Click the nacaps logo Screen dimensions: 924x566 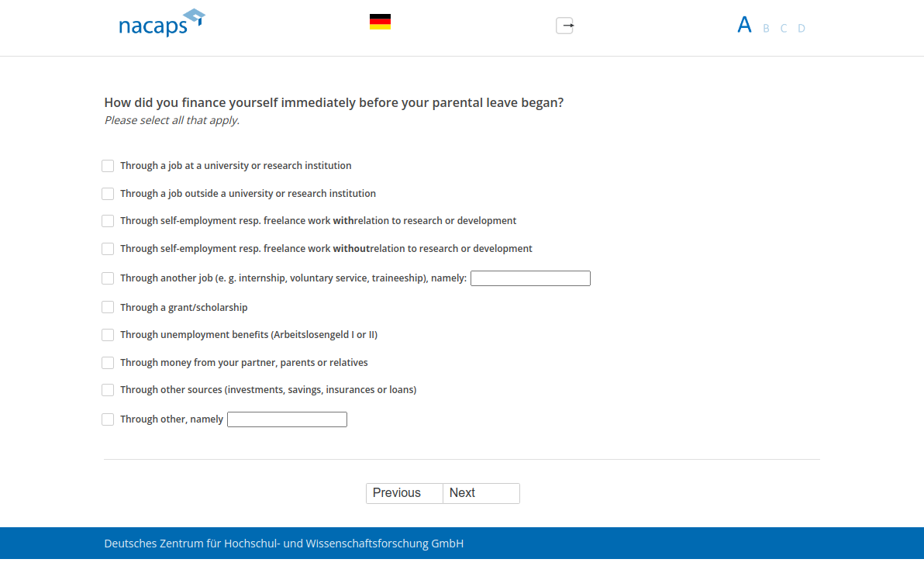(161, 23)
